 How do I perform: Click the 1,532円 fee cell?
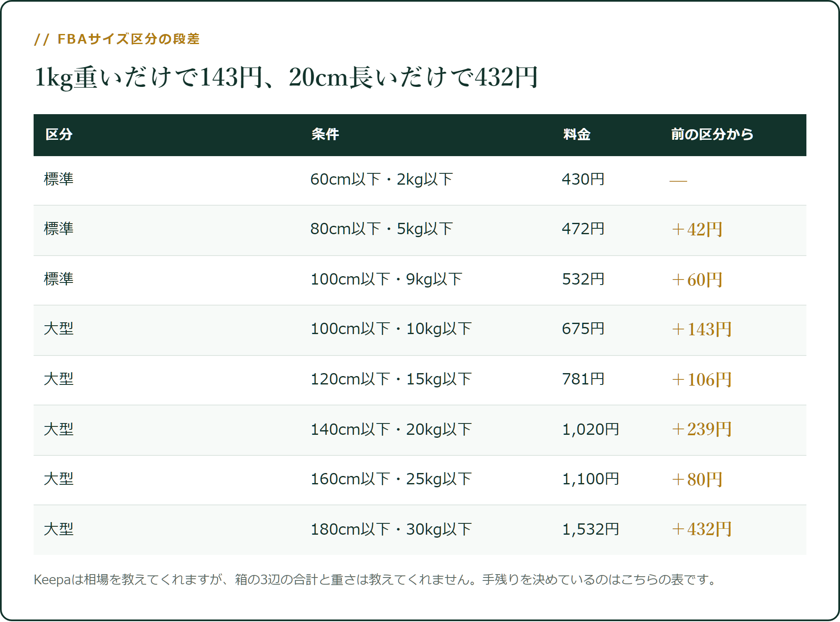point(591,530)
